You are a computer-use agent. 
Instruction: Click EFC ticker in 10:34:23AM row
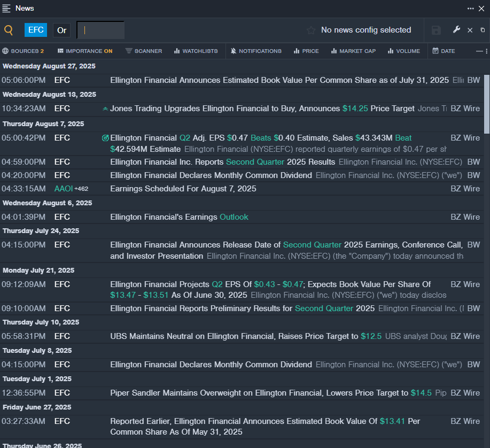[x=62, y=109]
